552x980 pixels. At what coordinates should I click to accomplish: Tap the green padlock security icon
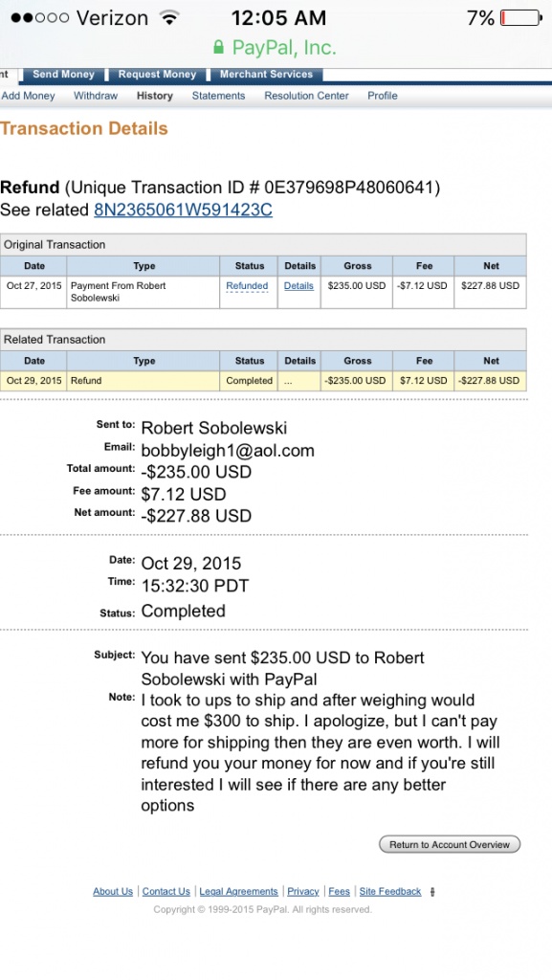click(218, 47)
